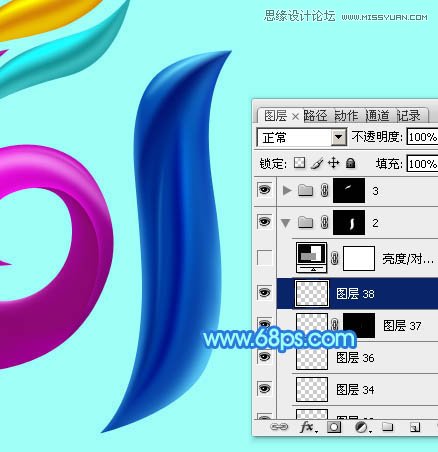Toggle lock image pixels brush icon

[317, 163]
